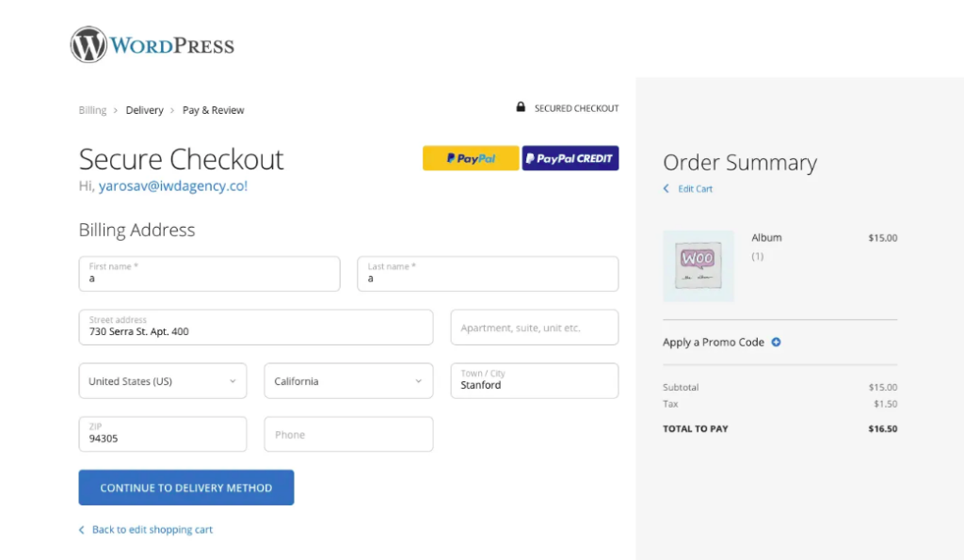Open the Album product thumbnail
Image resolution: width=964 pixels, height=560 pixels.
pos(699,266)
